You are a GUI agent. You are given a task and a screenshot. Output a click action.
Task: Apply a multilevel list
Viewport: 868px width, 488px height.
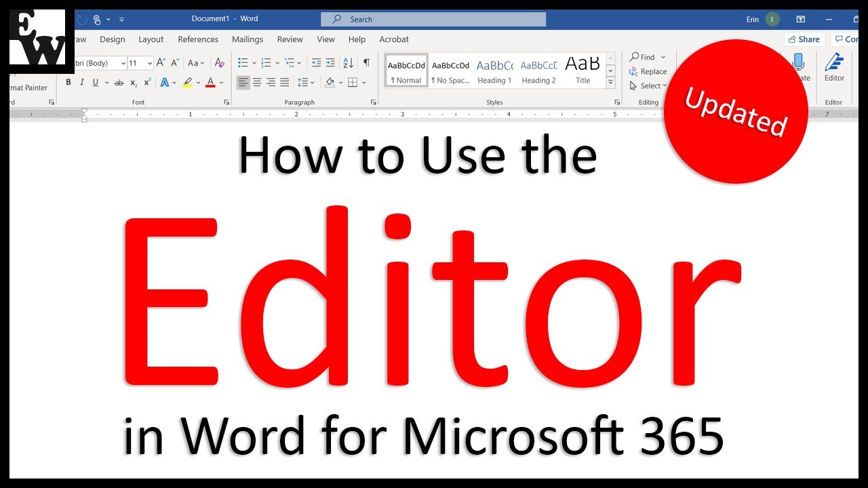(290, 62)
